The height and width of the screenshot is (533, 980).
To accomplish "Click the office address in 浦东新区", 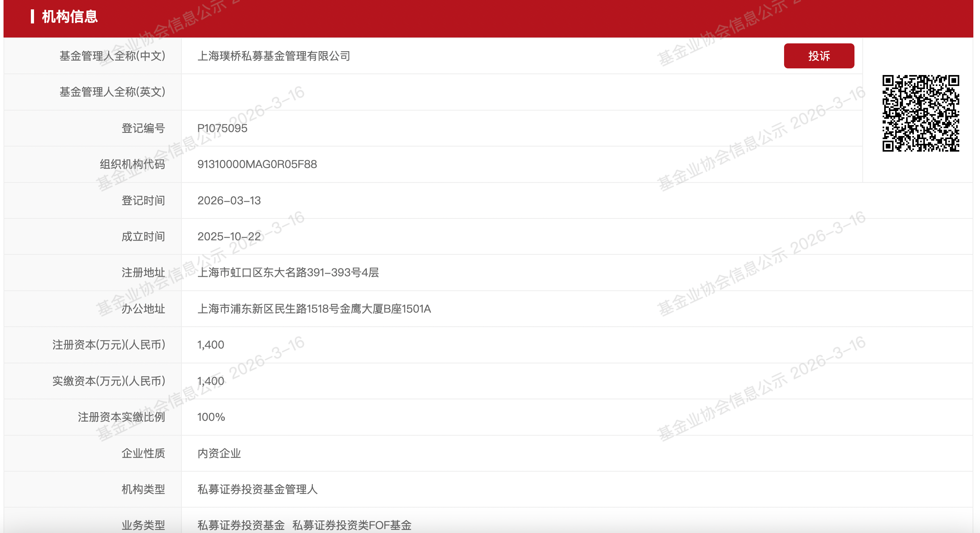I will point(314,309).
